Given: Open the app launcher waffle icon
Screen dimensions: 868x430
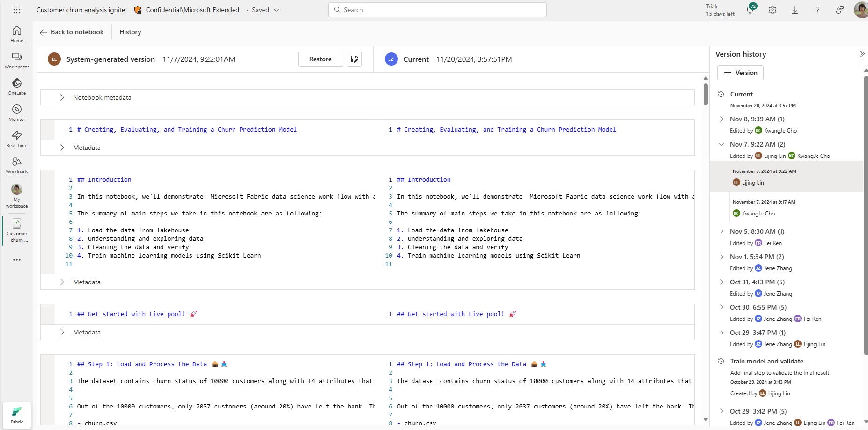Looking at the screenshot, I should click(x=17, y=10).
